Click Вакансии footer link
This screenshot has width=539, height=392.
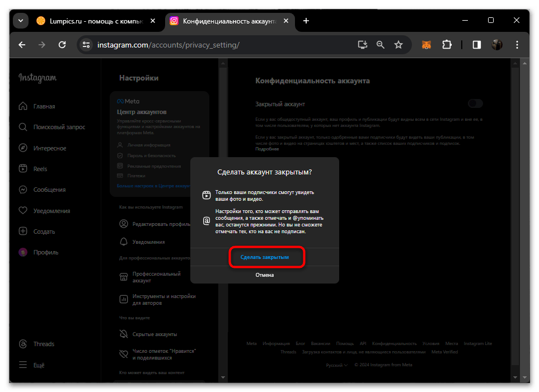pyautogui.click(x=320, y=343)
